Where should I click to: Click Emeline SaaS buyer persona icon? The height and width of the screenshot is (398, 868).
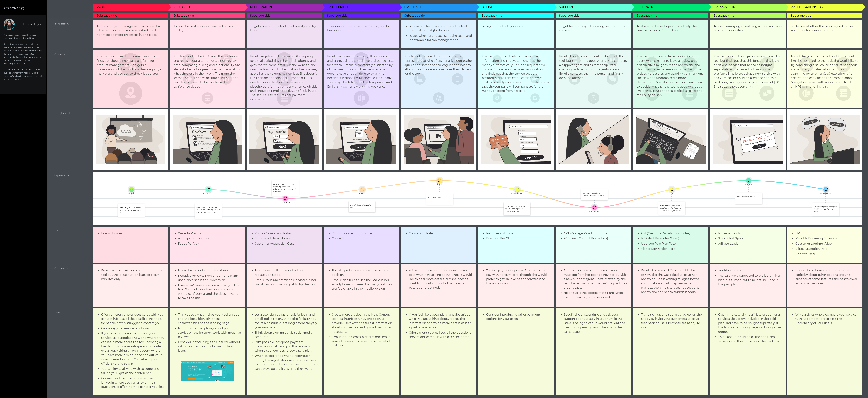pos(9,24)
